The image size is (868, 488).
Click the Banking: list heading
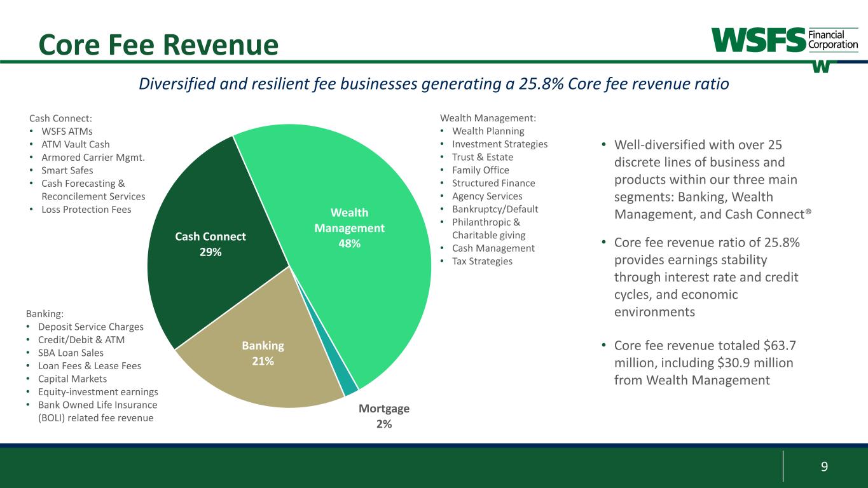(45, 313)
